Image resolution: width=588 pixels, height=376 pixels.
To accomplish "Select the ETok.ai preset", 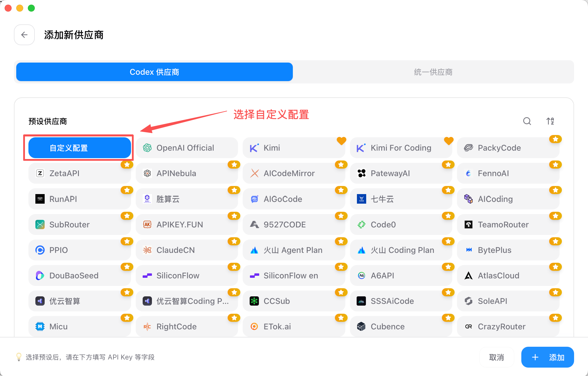I will click(x=294, y=326).
